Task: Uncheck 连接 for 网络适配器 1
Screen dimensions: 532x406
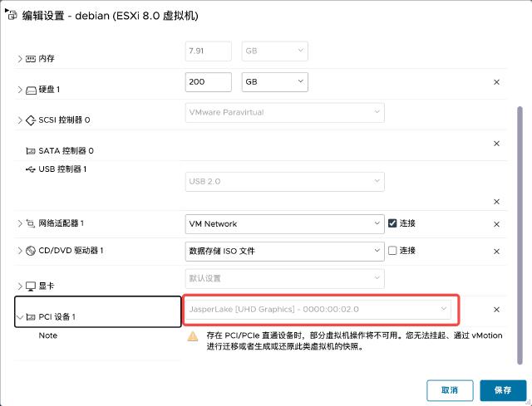Action: point(392,223)
